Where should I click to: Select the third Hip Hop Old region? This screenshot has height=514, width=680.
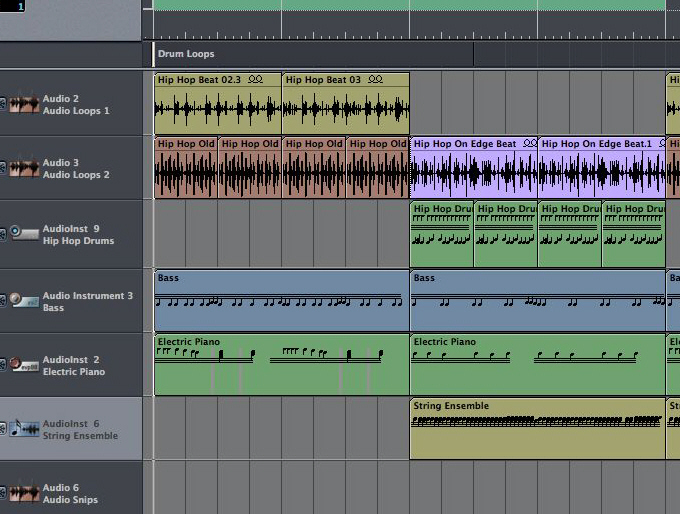click(314, 167)
